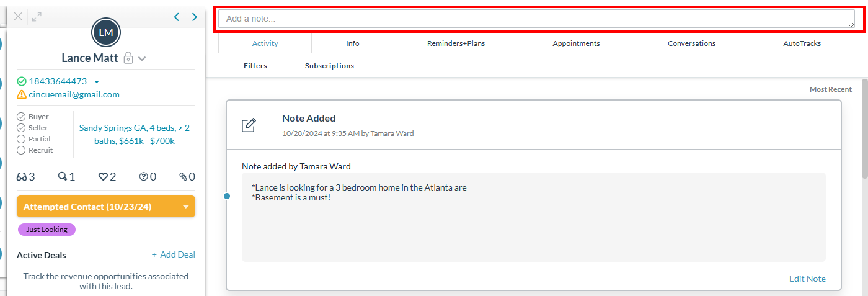
Task: Open the Attempted Contact status dropdown
Action: coord(185,207)
